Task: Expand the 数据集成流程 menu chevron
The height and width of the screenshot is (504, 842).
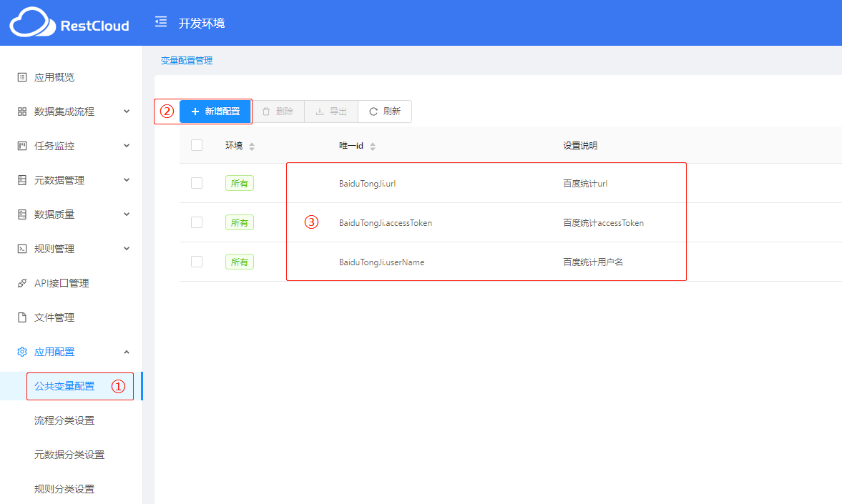Action: [x=127, y=112]
